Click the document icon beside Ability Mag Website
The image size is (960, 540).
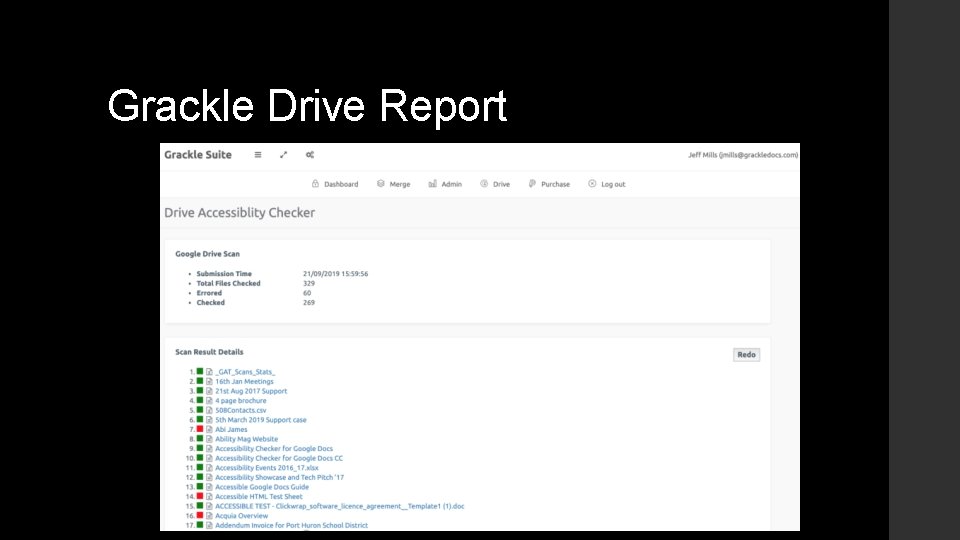209,439
